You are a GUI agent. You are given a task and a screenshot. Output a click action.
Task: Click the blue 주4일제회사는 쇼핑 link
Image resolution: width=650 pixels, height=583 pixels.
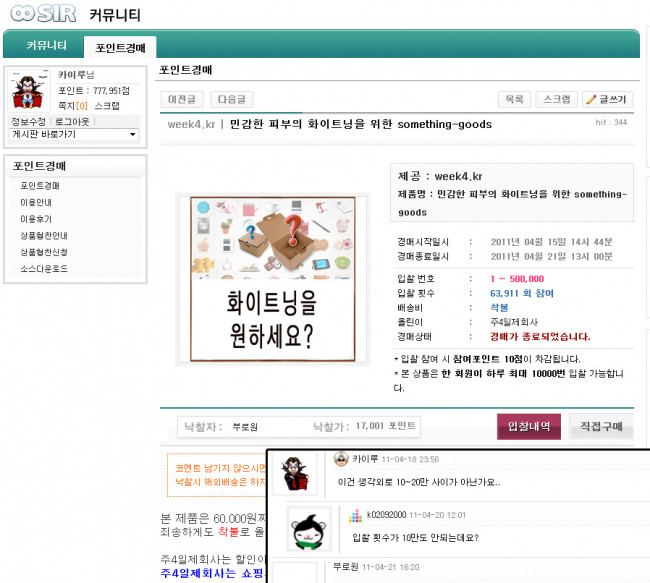(x=212, y=573)
